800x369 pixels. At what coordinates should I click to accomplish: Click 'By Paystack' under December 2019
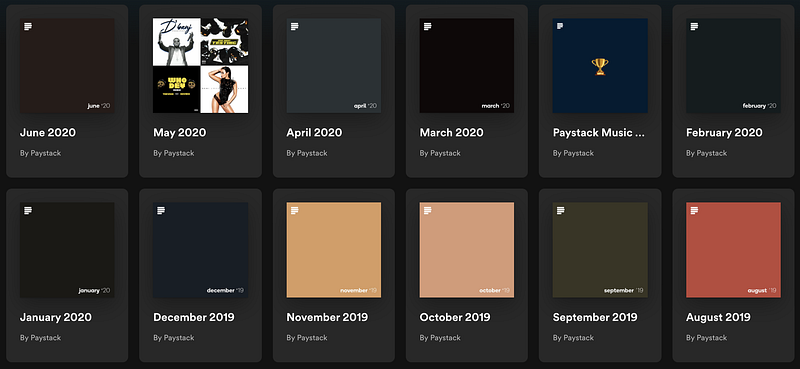[x=173, y=337]
